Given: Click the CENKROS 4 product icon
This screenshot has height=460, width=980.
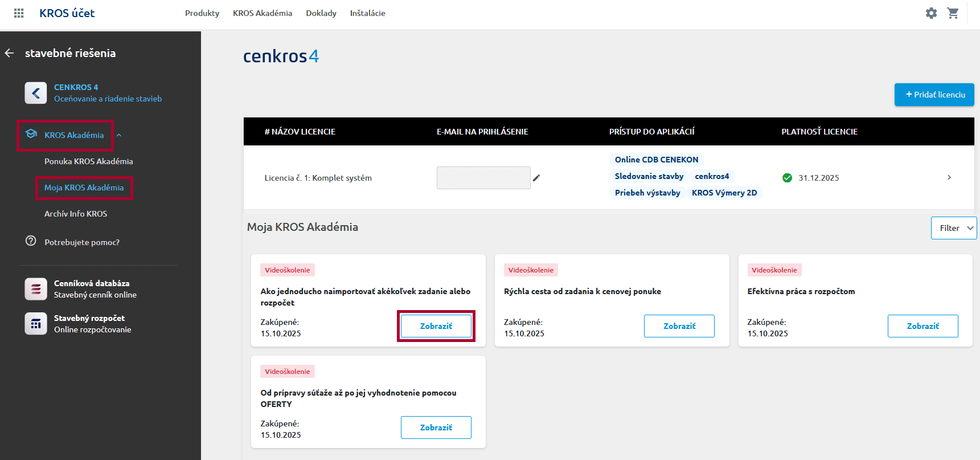Looking at the screenshot, I should tap(36, 93).
